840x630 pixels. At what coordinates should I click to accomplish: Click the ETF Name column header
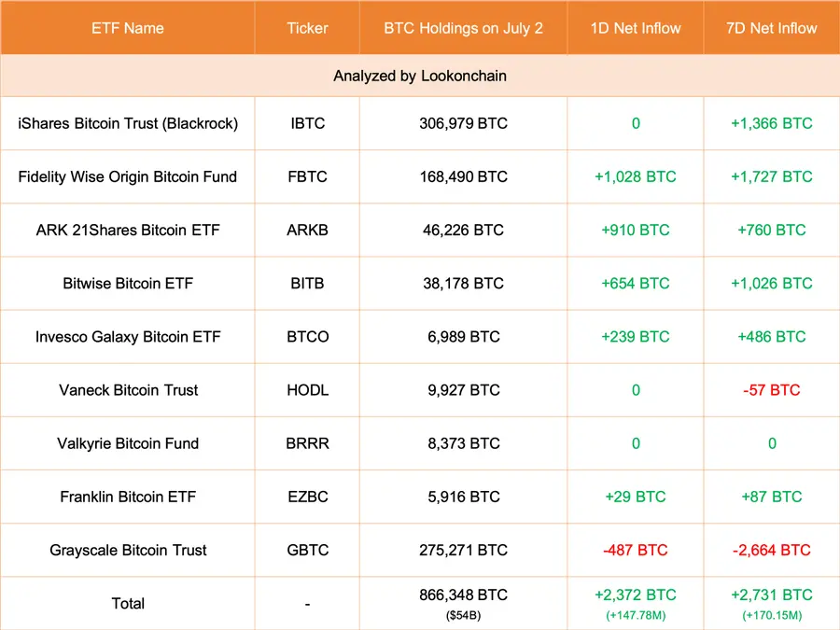(128, 28)
